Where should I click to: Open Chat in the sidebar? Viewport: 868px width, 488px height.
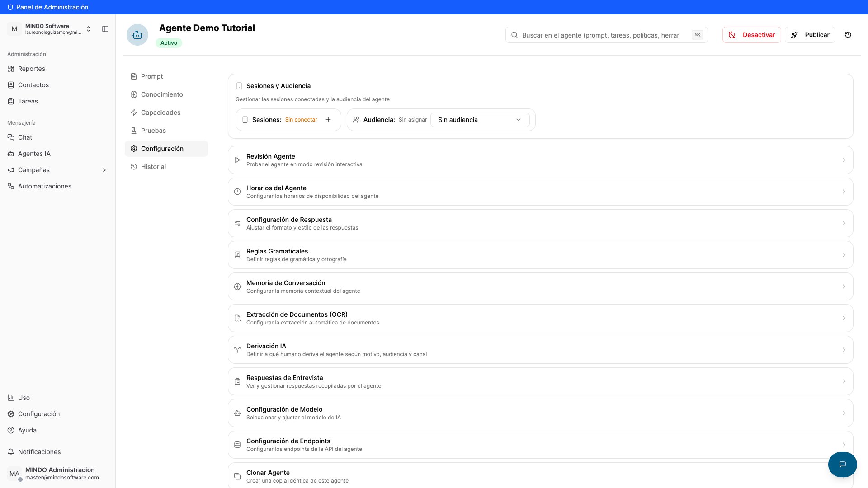57,137
